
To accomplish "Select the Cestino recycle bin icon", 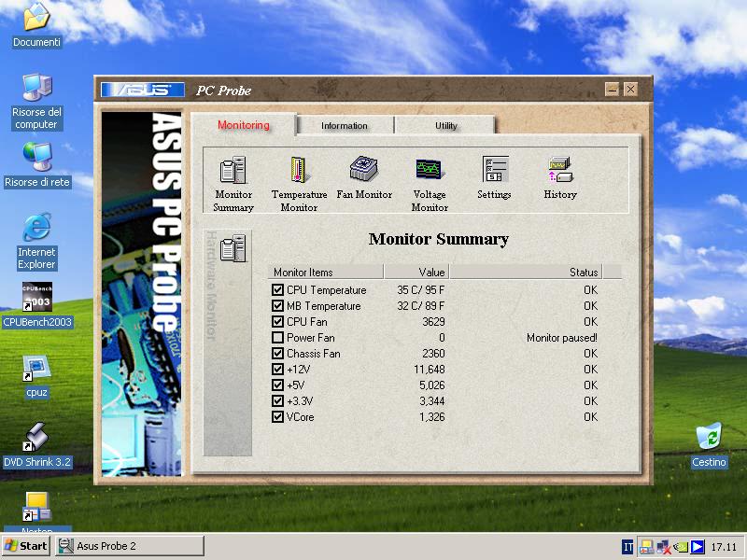I will click(709, 436).
